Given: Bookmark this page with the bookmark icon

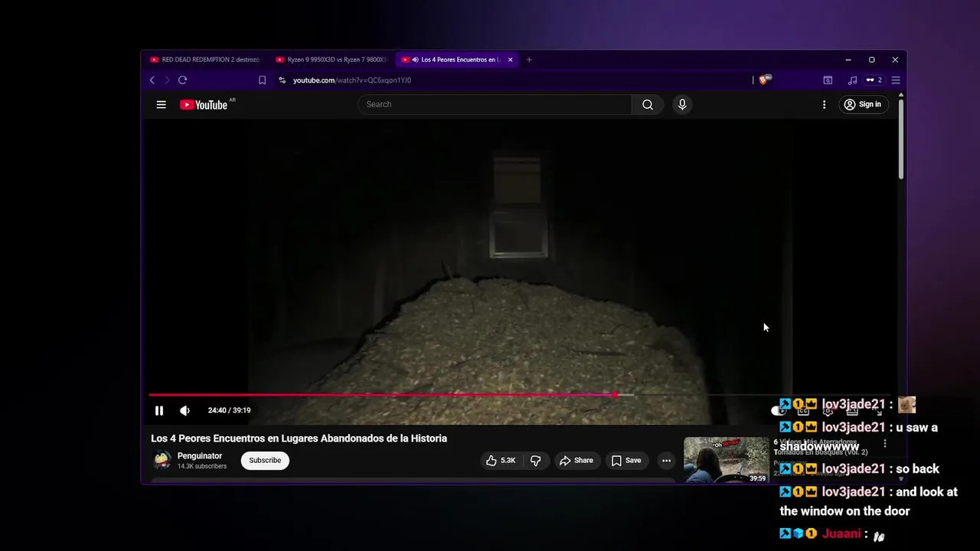Looking at the screenshot, I should 262,80.
